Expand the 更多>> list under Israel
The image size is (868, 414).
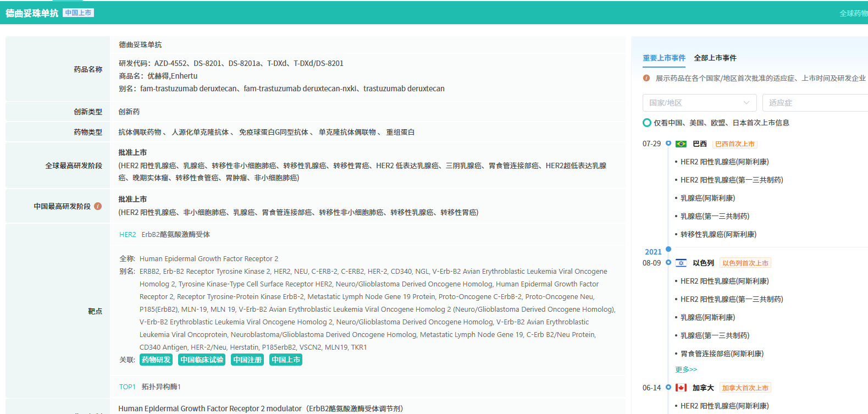tap(686, 369)
